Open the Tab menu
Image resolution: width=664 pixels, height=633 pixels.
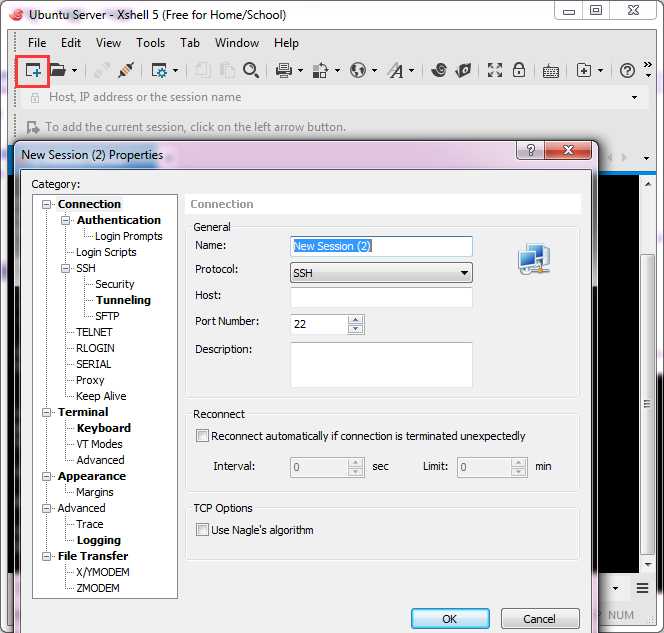pyautogui.click(x=189, y=43)
